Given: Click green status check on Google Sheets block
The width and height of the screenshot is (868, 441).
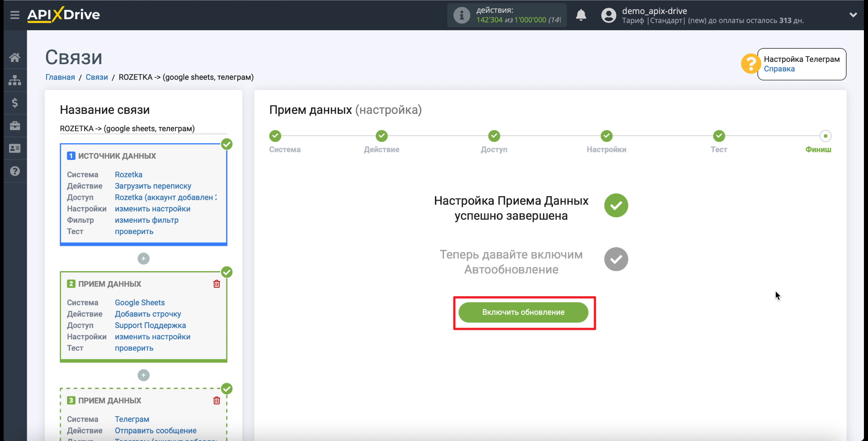Looking at the screenshot, I should click(x=226, y=272).
